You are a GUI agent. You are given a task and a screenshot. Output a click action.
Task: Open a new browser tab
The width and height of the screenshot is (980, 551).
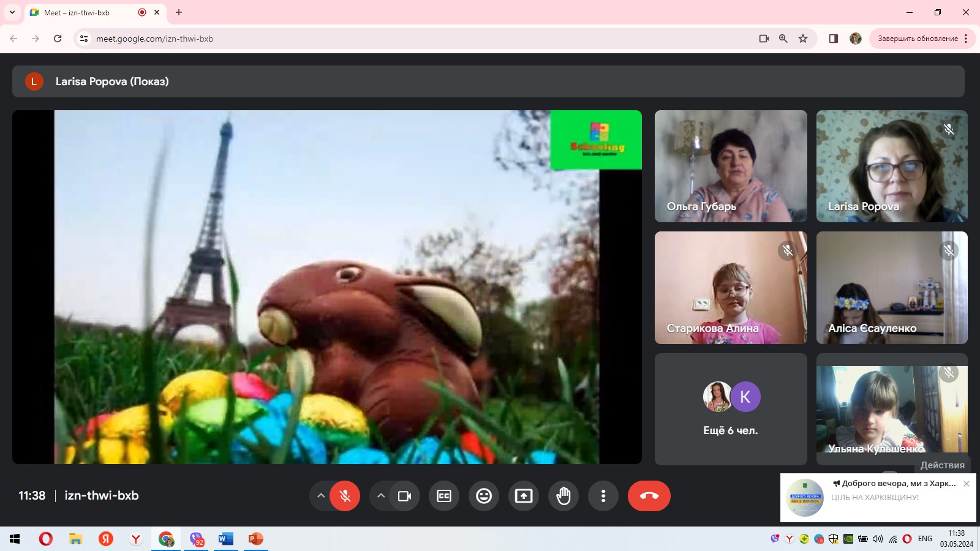[179, 12]
